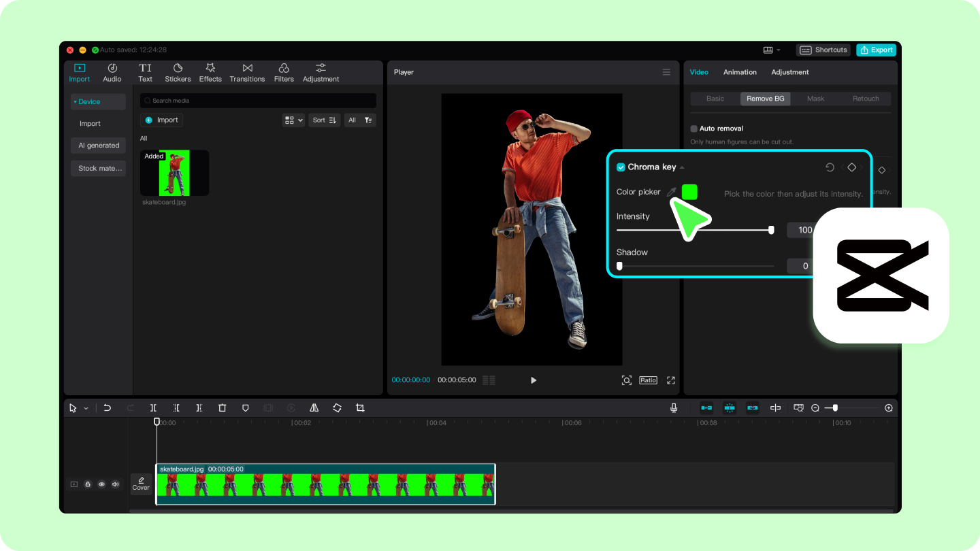Open the Mask tab in Video settings
Image resolution: width=980 pixels, height=551 pixels.
pyautogui.click(x=815, y=98)
